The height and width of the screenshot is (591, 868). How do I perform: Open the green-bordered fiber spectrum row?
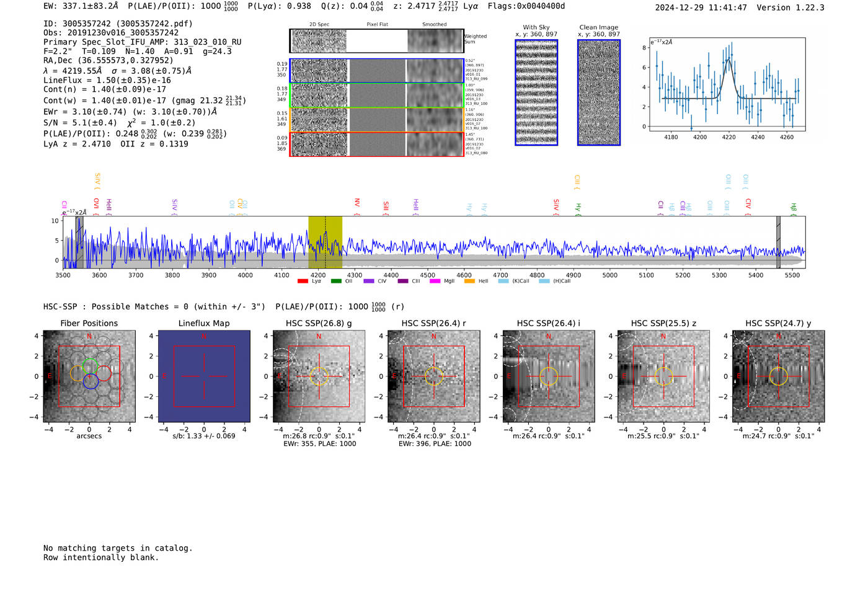(x=376, y=96)
